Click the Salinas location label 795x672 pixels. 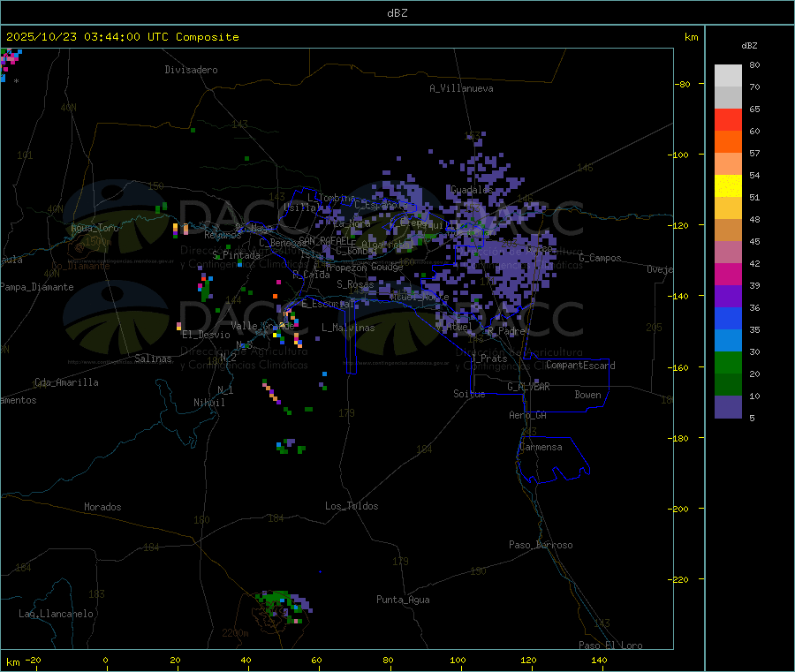click(x=153, y=359)
